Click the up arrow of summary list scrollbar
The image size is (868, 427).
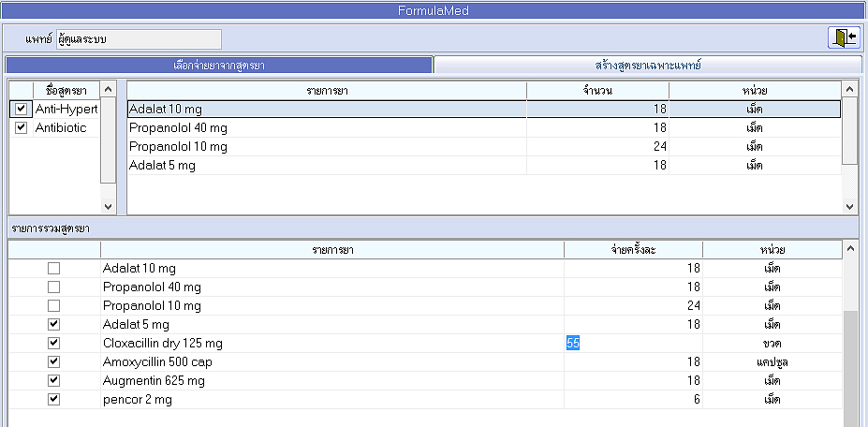coord(851,249)
